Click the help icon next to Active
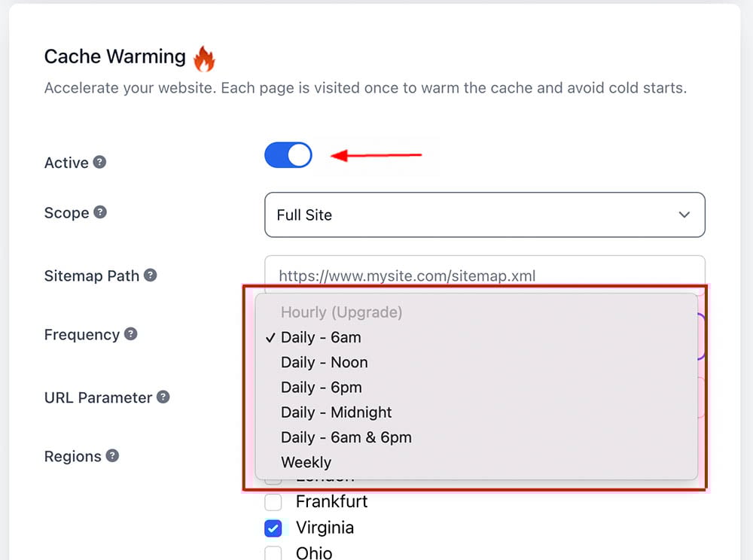 [x=99, y=162]
